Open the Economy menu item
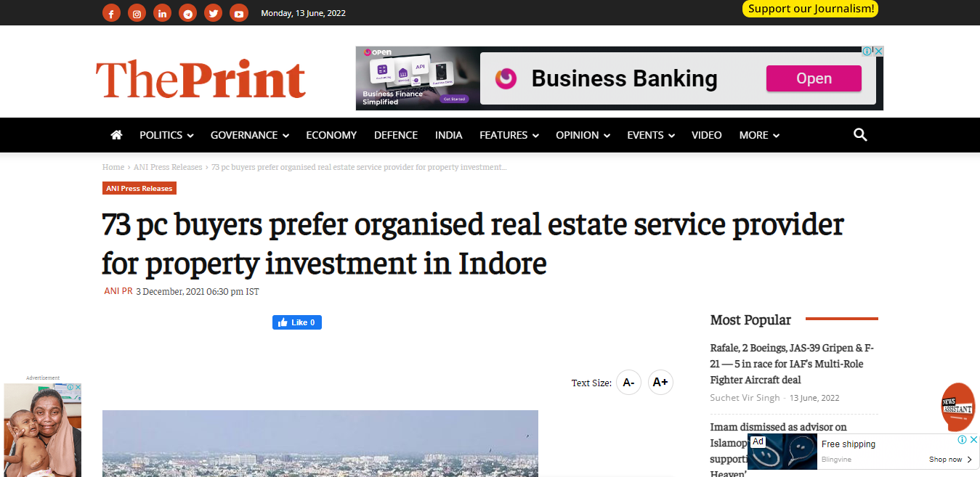This screenshot has width=980, height=477. click(331, 135)
